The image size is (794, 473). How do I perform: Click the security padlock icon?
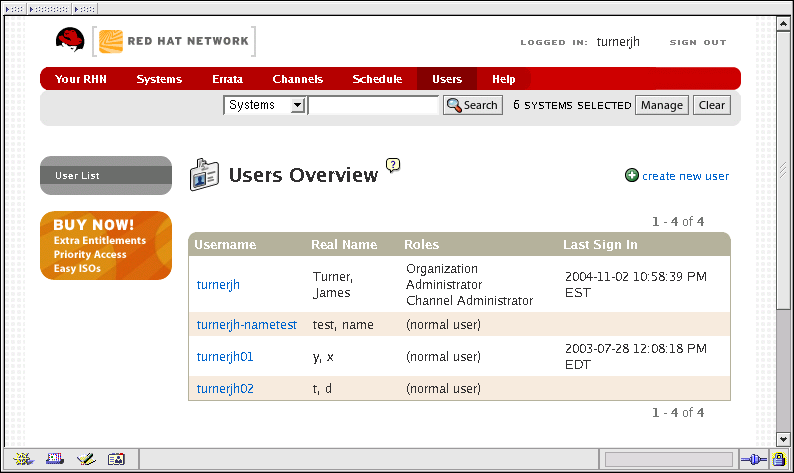779,459
